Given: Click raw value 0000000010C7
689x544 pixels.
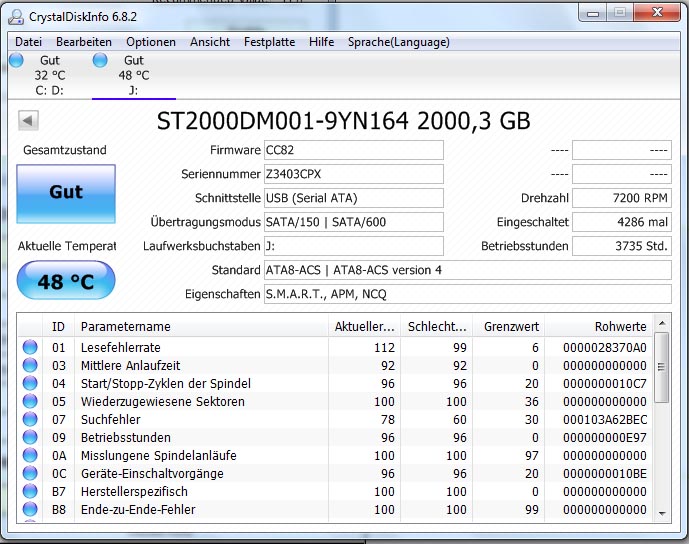Looking at the screenshot, I should 605,384.
